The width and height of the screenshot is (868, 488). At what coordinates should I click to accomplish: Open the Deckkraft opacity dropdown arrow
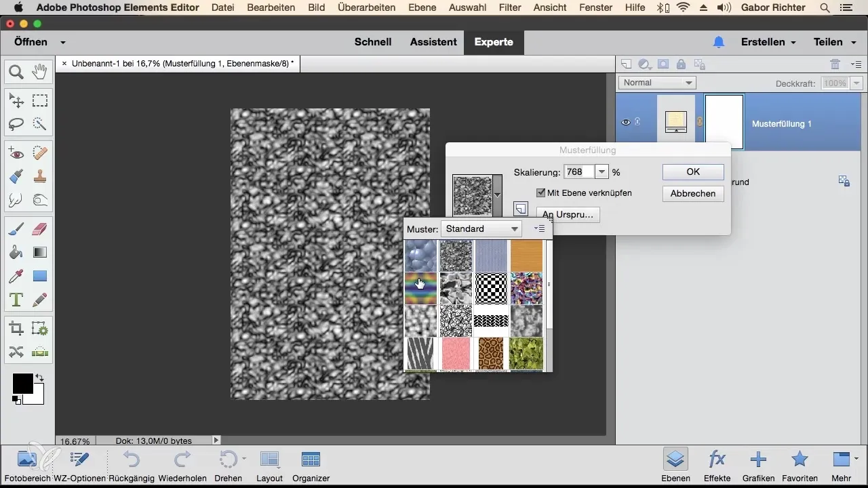(x=858, y=83)
